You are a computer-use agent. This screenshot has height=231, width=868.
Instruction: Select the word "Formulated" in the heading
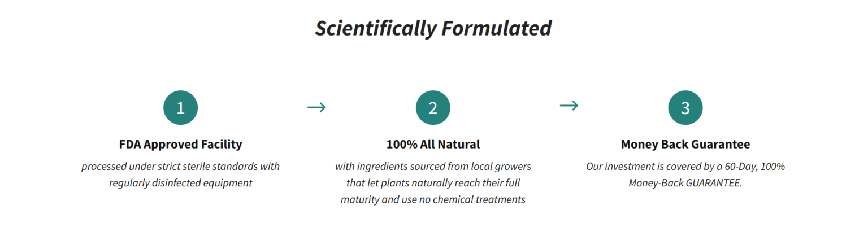click(x=496, y=28)
